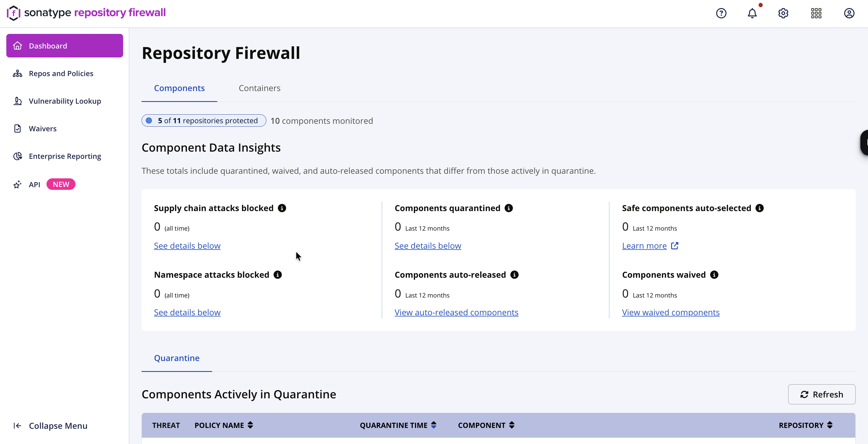Click the circular arrows icon on the Refresh button
868x444 pixels.
tap(804, 394)
